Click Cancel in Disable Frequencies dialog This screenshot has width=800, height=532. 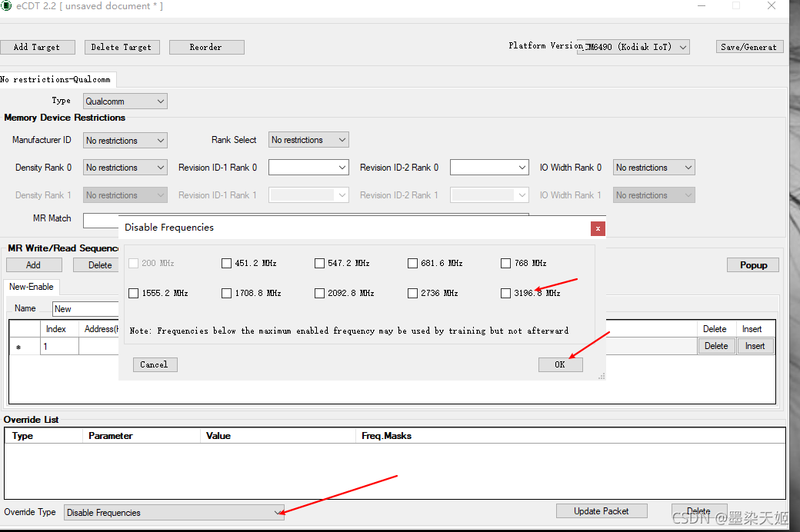click(155, 364)
